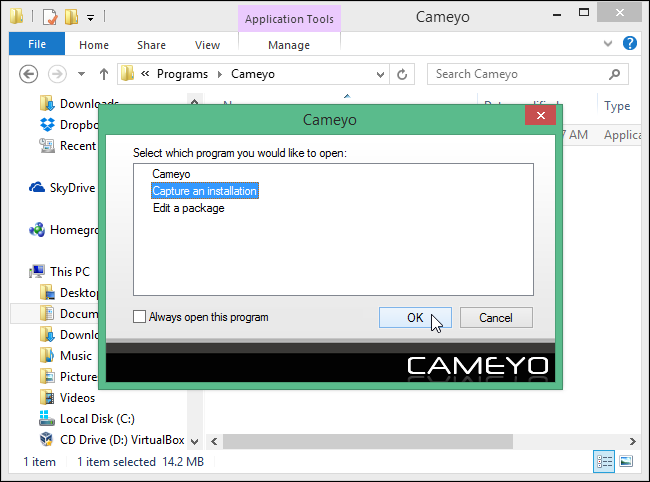Open Downloads under This PC
This screenshot has width=650, height=482.
tap(70, 334)
